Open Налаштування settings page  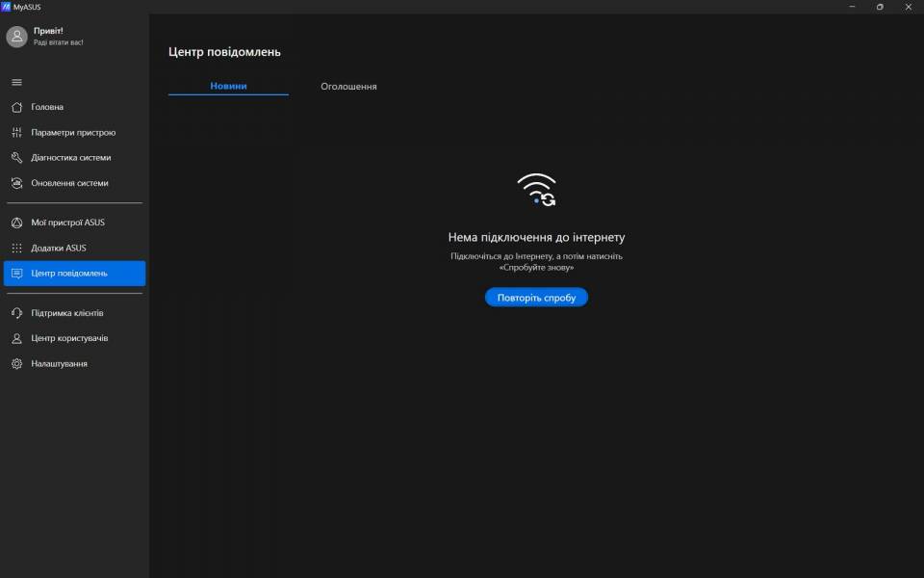pyautogui.click(x=74, y=363)
